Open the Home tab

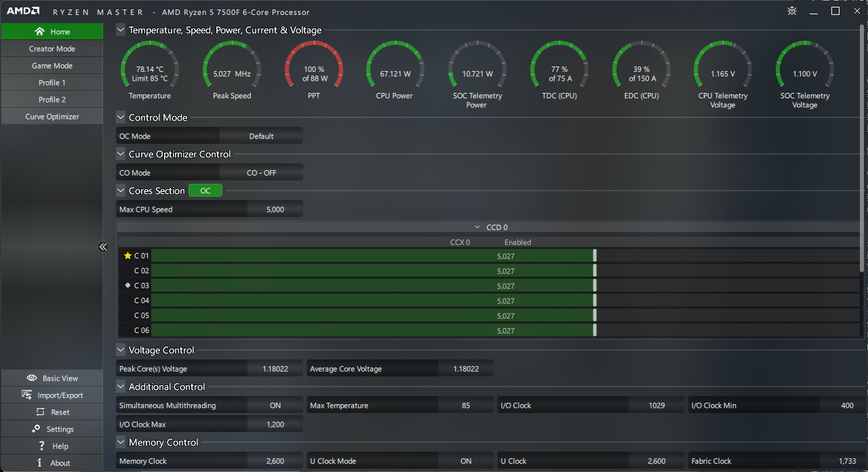point(52,31)
